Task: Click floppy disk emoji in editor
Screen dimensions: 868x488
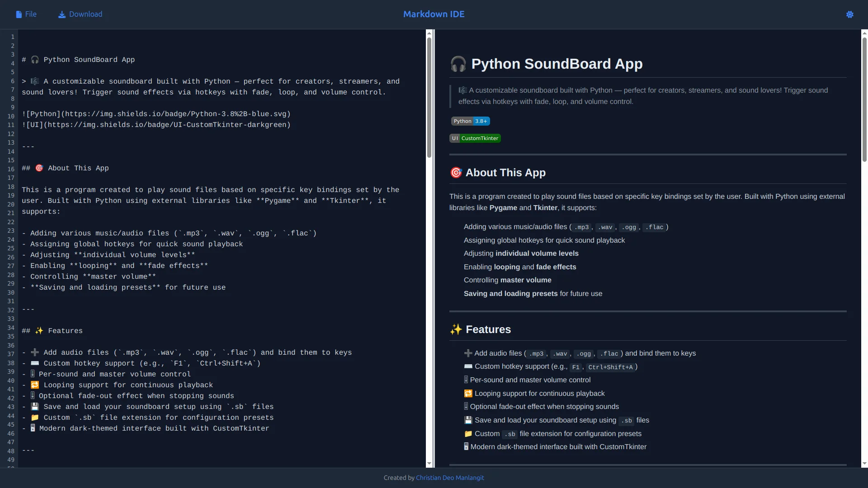Action: 35,407
